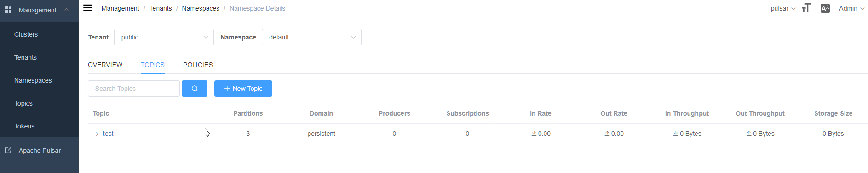Click the Search Topics input field
The width and height of the screenshot is (868, 173).
134,89
